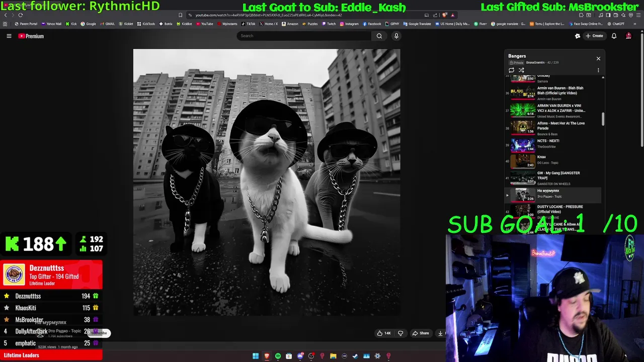Click the Share button
The width and height of the screenshot is (644, 362).
pos(421,333)
